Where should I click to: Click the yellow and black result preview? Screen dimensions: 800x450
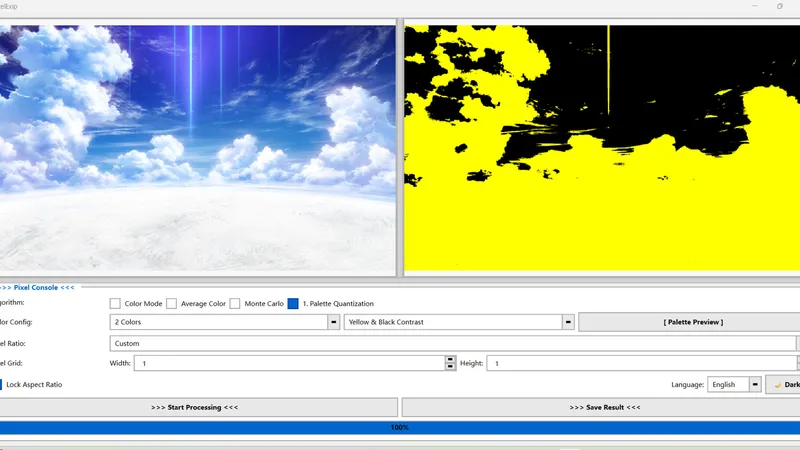tap(602, 148)
